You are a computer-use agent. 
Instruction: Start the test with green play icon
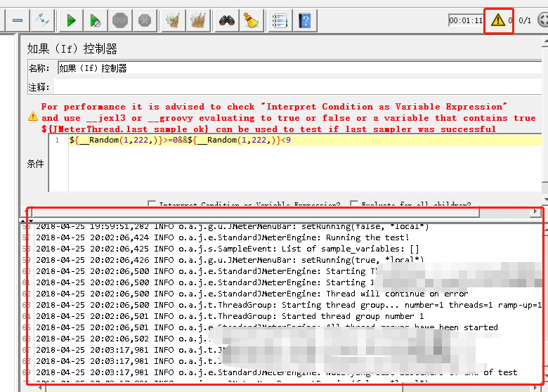click(71, 20)
